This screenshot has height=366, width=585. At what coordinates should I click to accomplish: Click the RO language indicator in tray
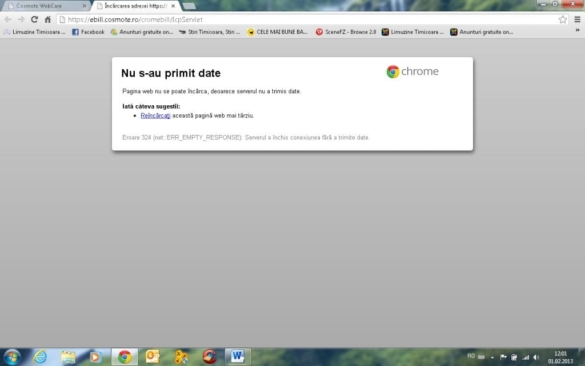(x=471, y=356)
